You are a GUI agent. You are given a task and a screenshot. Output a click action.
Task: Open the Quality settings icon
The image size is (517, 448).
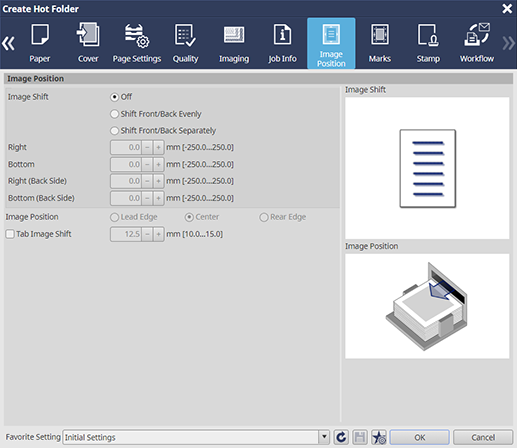click(185, 43)
